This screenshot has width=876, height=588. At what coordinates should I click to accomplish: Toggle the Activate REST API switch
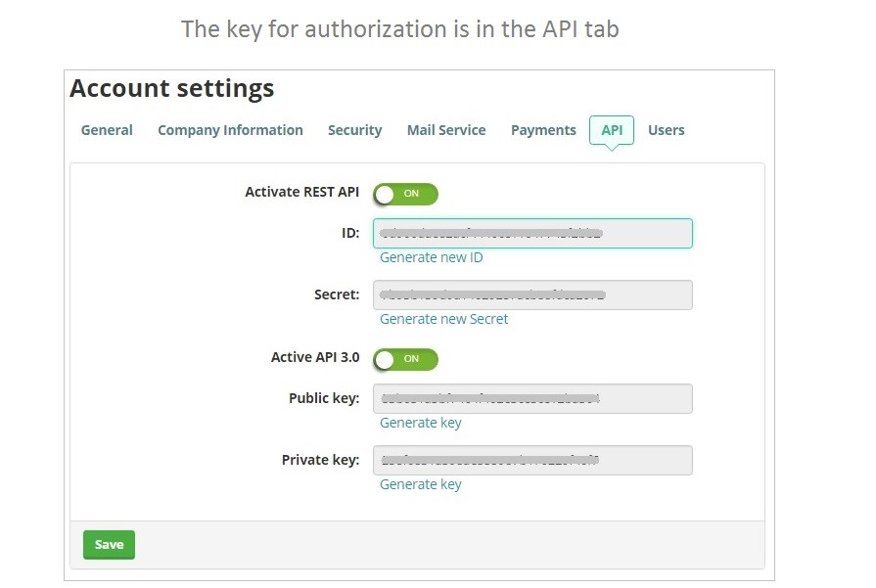pos(405,194)
